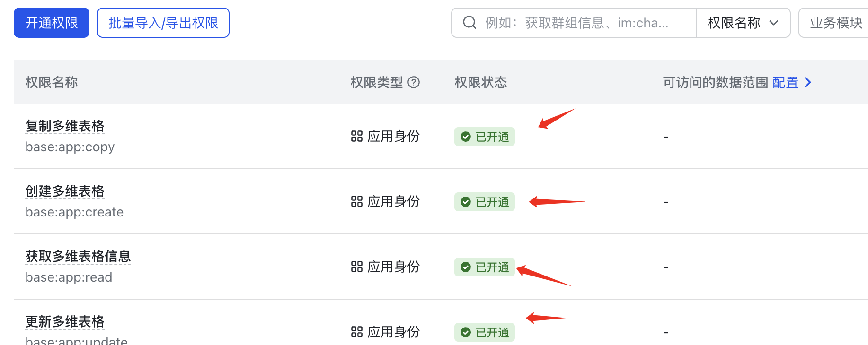Click the 开通权限 button
868x345 pixels.
tap(52, 23)
